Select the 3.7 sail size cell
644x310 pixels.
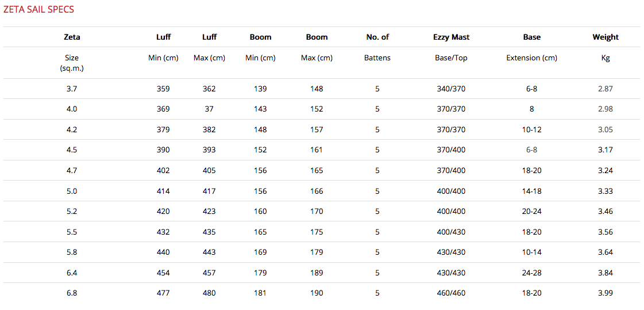click(x=72, y=89)
